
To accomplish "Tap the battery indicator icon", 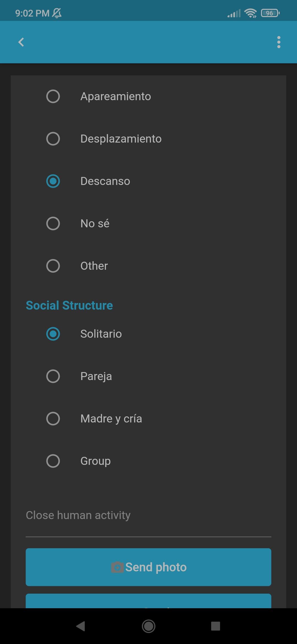I will pyautogui.click(x=270, y=13).
